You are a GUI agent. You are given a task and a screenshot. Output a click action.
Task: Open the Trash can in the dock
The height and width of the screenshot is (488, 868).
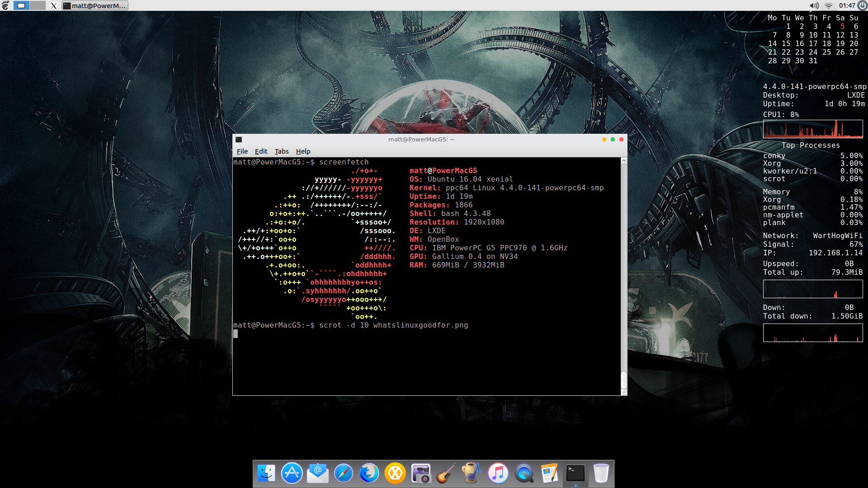point(601,473)
